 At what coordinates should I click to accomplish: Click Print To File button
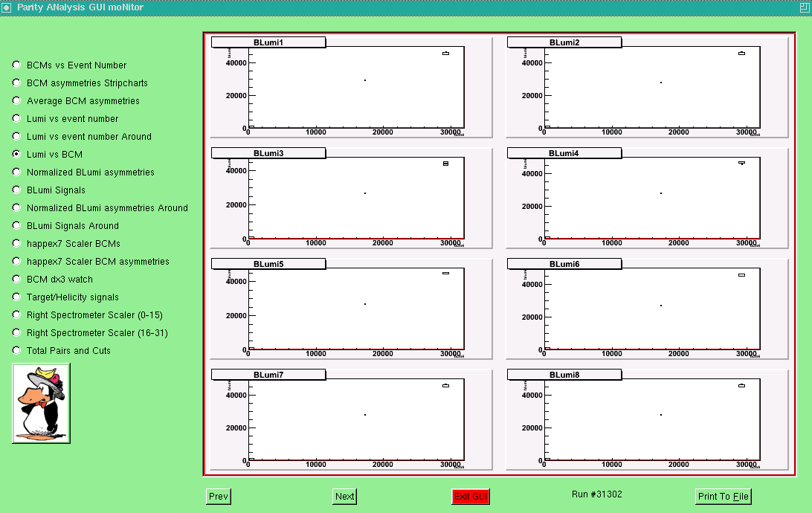click(x=723, y=497)
